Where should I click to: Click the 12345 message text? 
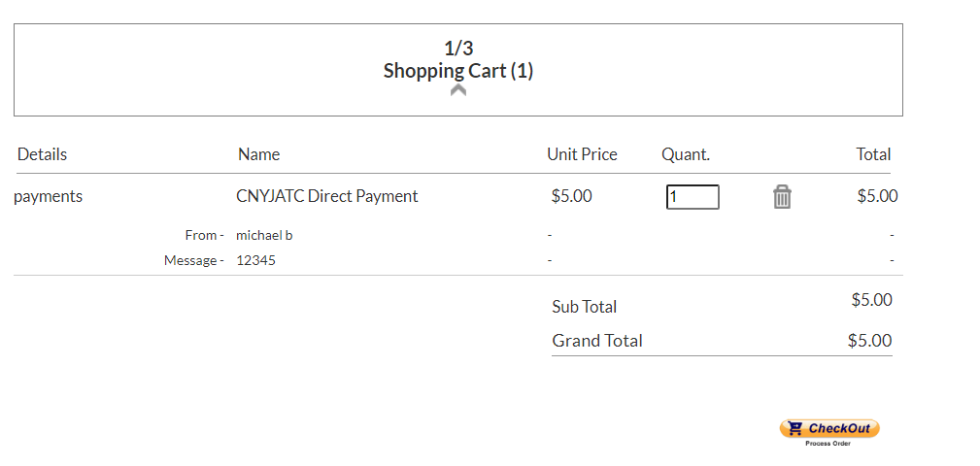(x=255, y=260)
